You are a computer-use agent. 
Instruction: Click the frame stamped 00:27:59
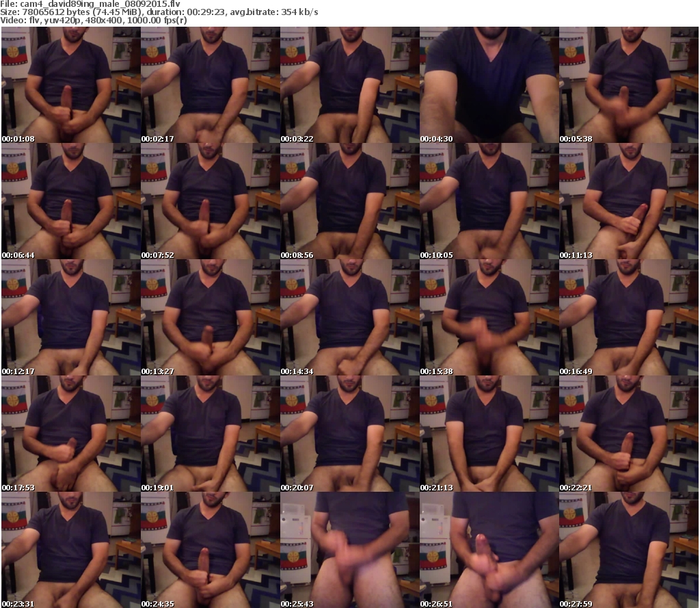click(629, 550)
